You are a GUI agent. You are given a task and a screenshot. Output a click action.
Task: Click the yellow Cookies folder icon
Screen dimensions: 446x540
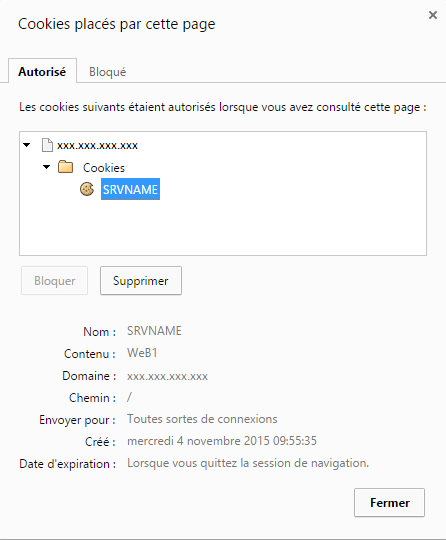65,167
